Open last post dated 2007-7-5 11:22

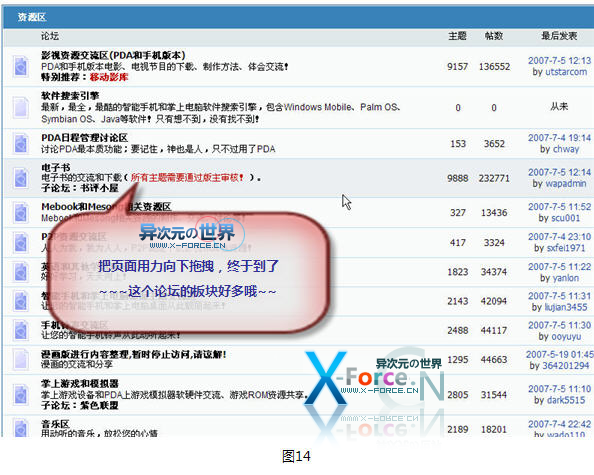(560, 267)
